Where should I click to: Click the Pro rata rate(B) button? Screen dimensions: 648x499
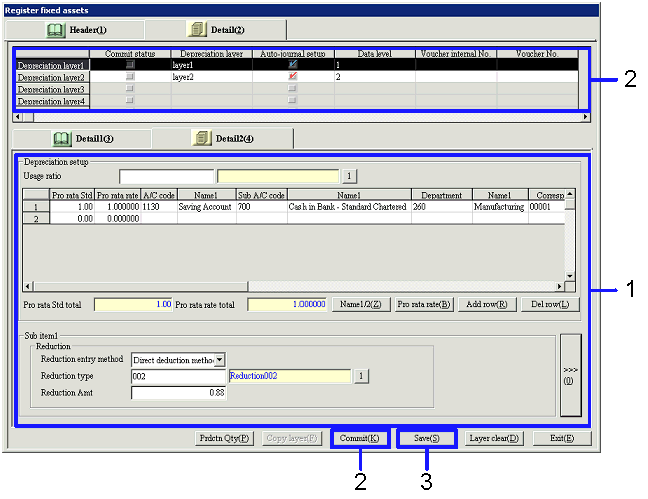point(424,304)
